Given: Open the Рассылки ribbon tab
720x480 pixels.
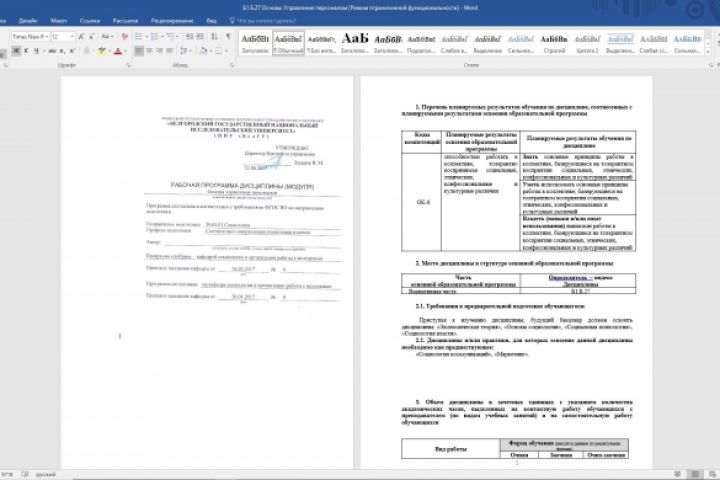Looking at the screenshot, I should pyautogui.click(x=125, y=21).
